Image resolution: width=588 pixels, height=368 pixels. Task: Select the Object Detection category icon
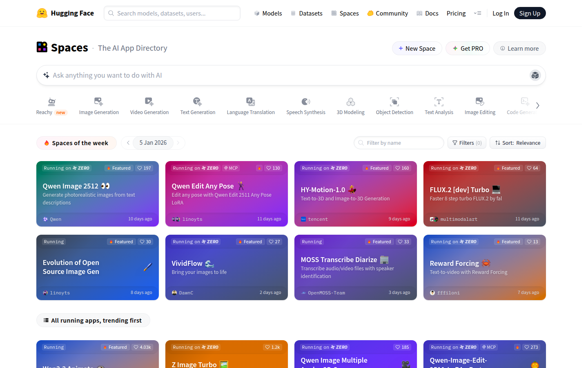(394, 101)
